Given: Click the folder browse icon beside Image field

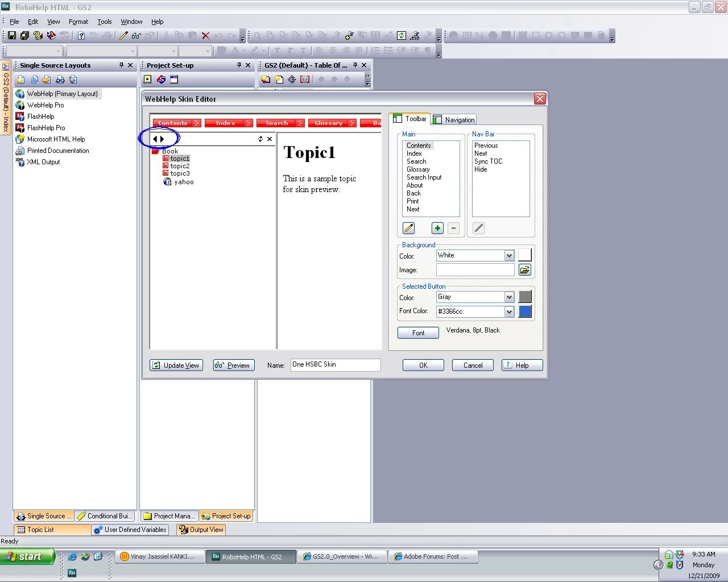Looking at the screenshot, I should [524, 270].
